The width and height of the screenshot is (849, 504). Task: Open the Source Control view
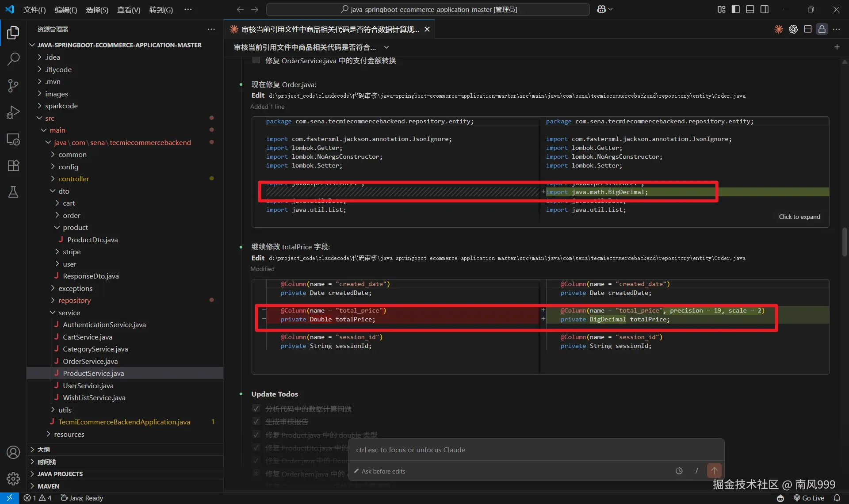coord(13,85)
